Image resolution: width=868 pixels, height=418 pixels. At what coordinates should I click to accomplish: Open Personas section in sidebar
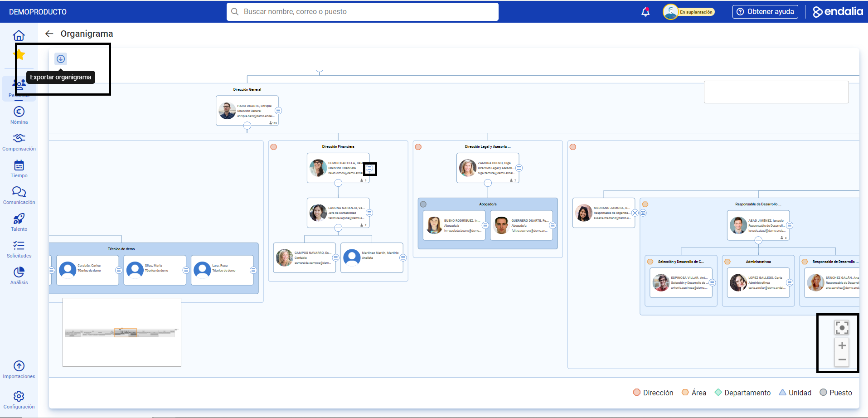19,88
